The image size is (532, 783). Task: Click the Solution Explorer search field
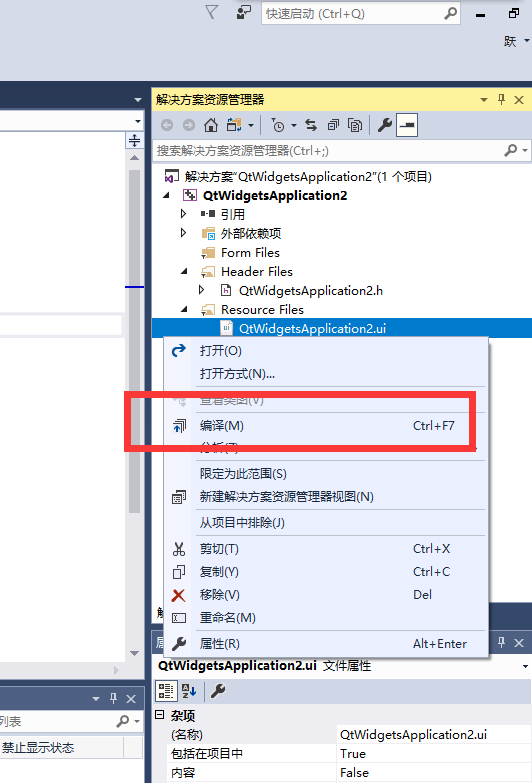point(327,151)
